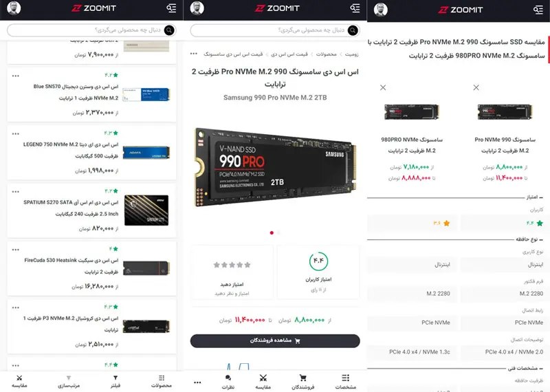Tap the MSI SPATIUM S270 thumbnail
Viewport: 550px width, 392px height.
pyautogui.click(x=146, y=210)
